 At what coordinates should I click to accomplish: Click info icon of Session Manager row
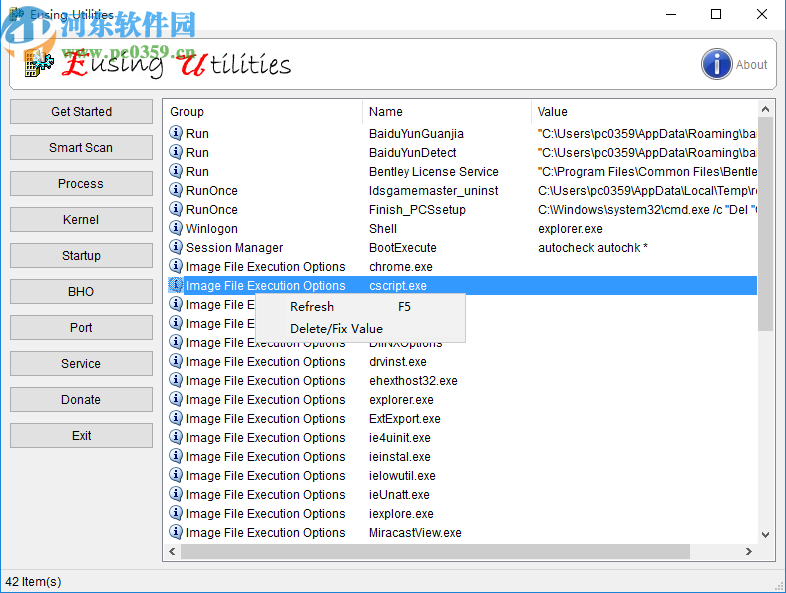click(175, 247)
